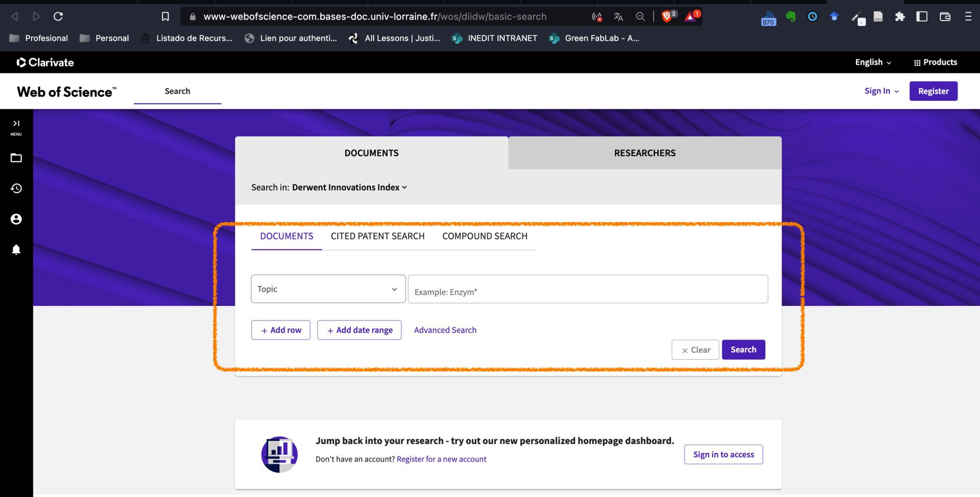The width and height of the screenshot is (980, 497).
Task: Open the Topic field dropdown
Action: [x=328, y=289]
